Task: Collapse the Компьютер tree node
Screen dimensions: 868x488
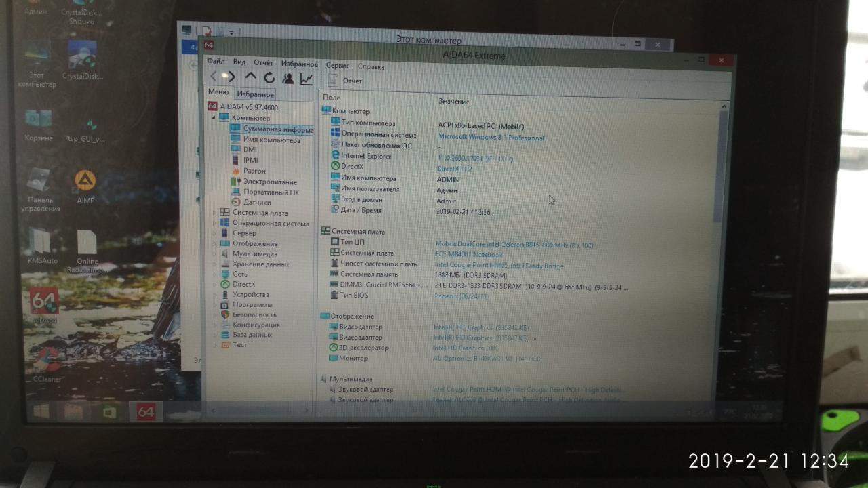Action: click(x=213, y=118)
